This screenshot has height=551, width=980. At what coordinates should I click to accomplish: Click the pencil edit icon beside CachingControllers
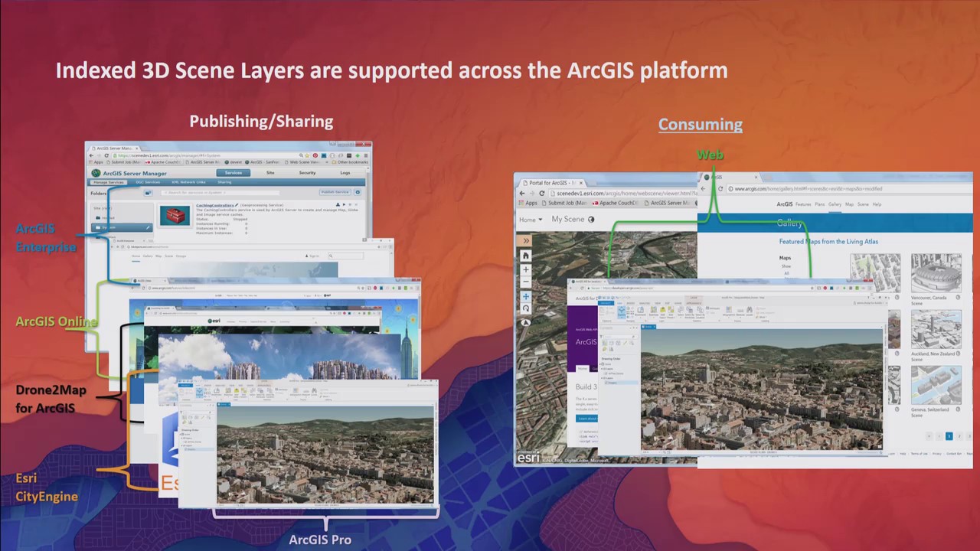click(x=237, y=205)
